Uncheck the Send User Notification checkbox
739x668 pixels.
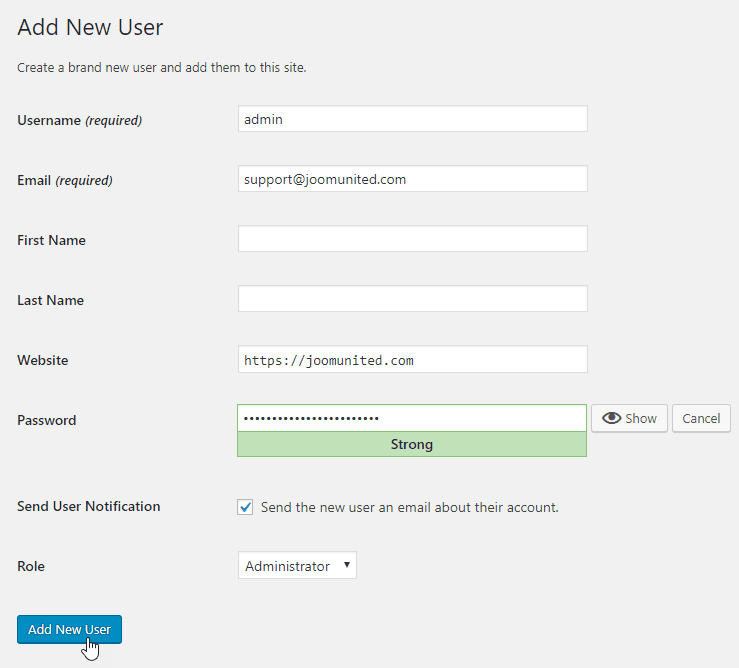click(246, 507)
